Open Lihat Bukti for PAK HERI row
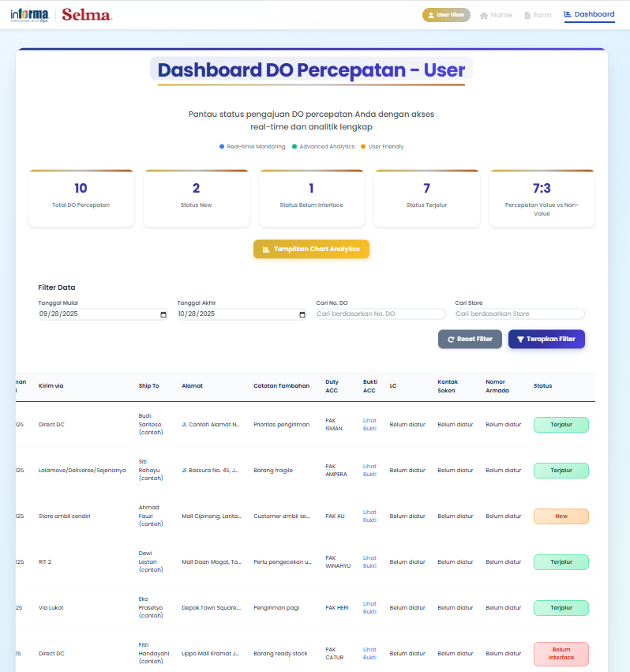The height and width of the screenshot is (672, 630). pos(369,608)
